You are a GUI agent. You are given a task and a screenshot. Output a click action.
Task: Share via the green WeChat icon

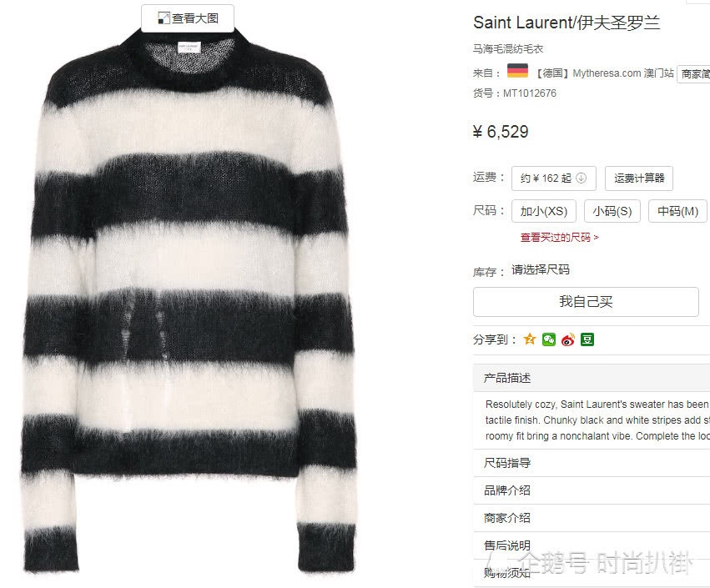coord(549,339)
